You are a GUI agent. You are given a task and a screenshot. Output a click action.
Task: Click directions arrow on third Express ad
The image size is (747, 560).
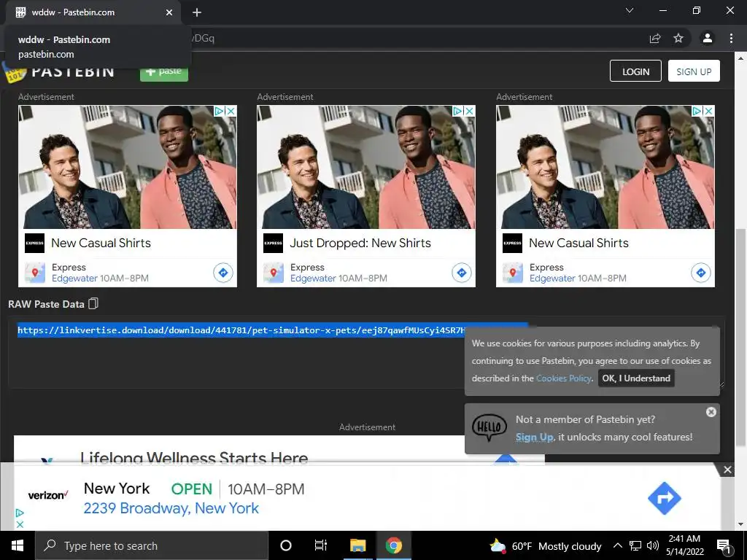pyautogui.click(x=701, y=273)
